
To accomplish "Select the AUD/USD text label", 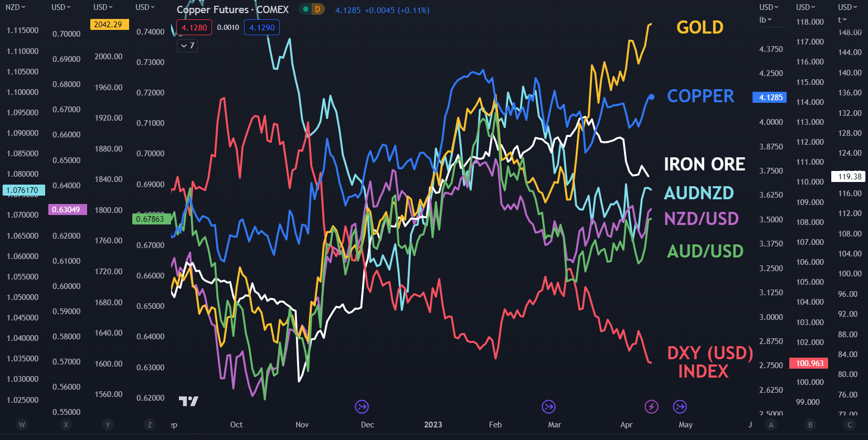I will click(x=705, y=251).
